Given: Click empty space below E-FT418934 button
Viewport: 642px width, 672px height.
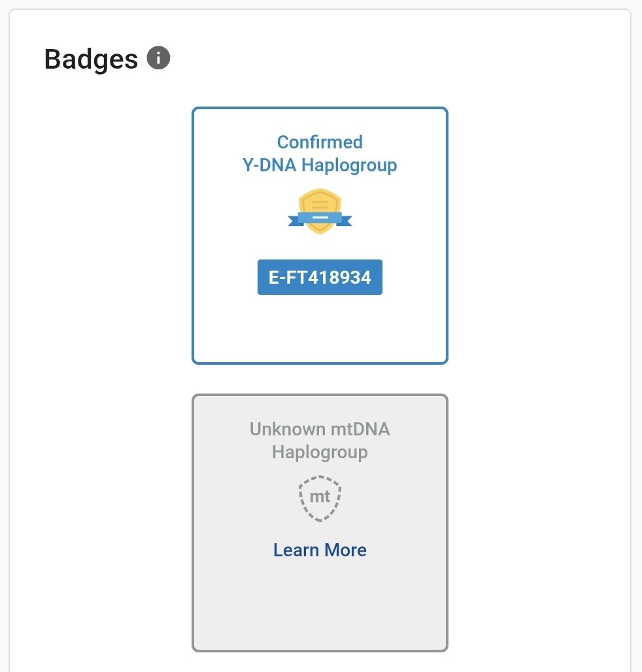Looking at the screenshot, I should pyautogui.click(x=320, y=328).
